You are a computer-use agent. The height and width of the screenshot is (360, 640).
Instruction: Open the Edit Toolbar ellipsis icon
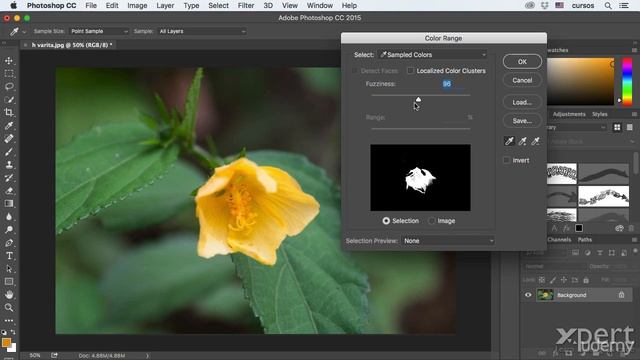(x=9, y=320)
